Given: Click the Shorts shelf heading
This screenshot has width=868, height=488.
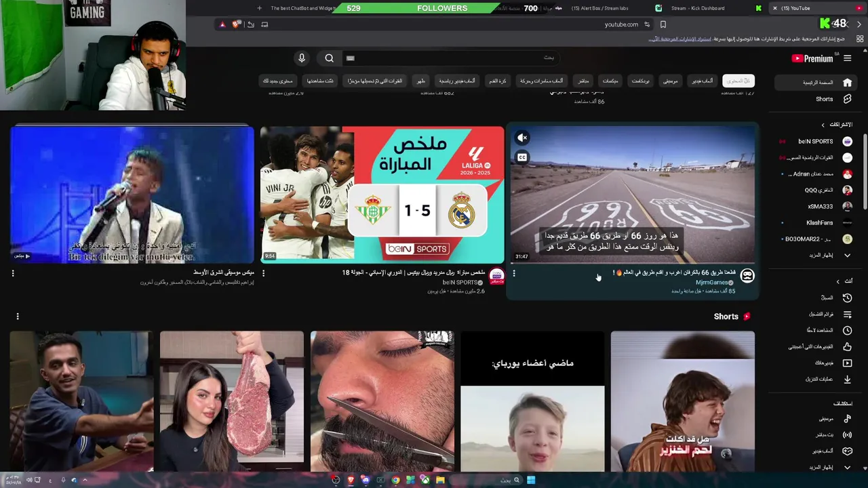Looking at the screenshot, I should [x=726, y=317].
